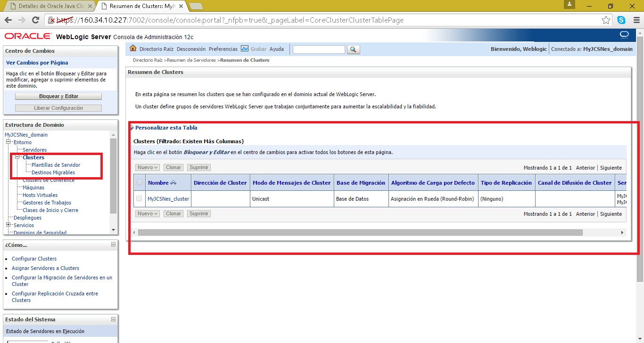Expand Personalizar esta Tabla section

(132, 128)
